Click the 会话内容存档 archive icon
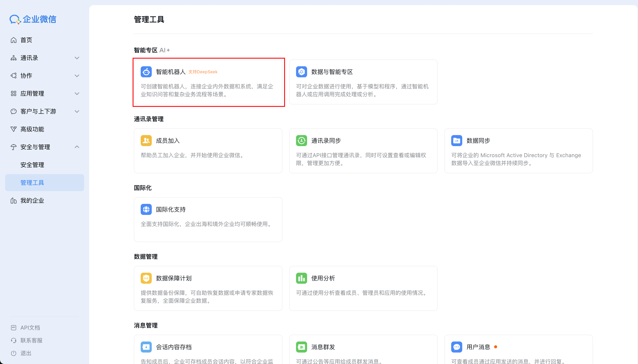 coord(146,347)
